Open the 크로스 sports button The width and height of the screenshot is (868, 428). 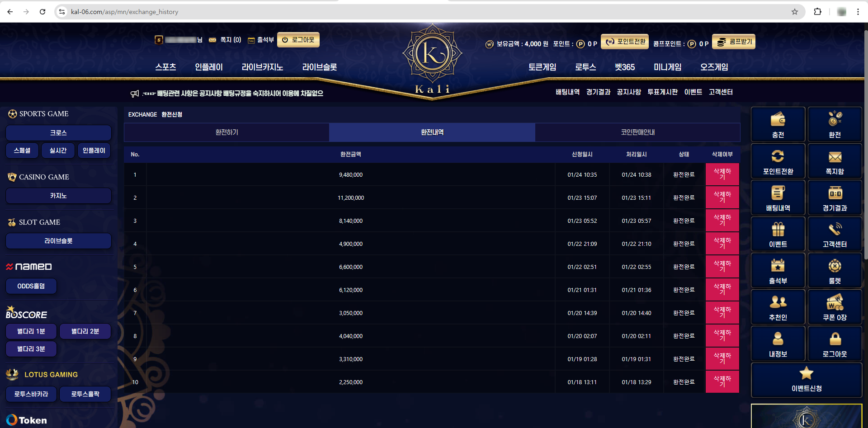coord(58,133)
